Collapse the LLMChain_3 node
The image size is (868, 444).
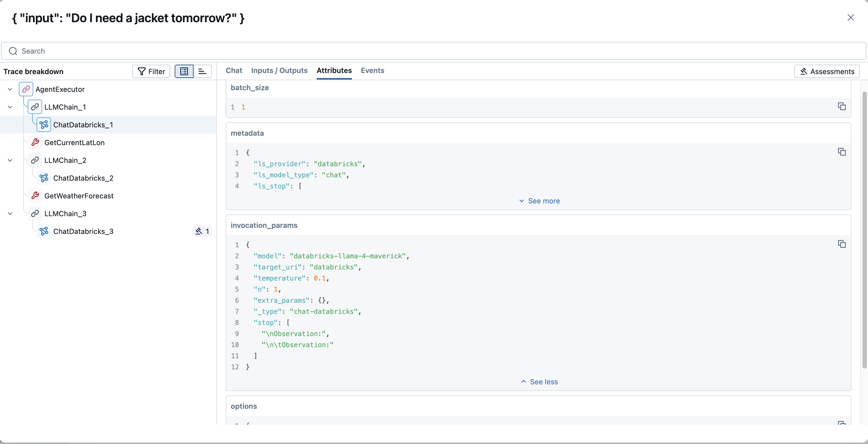(x=10, y=214)
